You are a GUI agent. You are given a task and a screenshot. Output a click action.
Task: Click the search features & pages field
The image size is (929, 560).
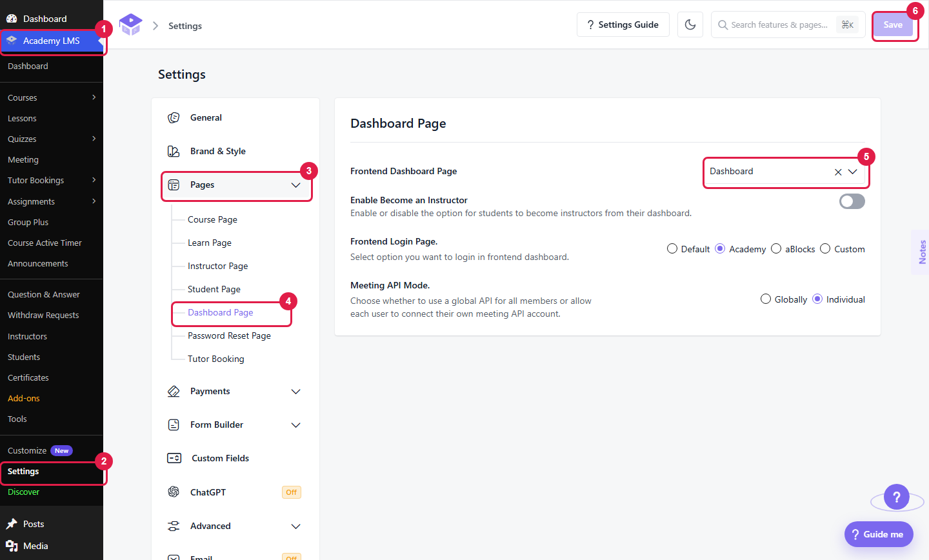788,25
